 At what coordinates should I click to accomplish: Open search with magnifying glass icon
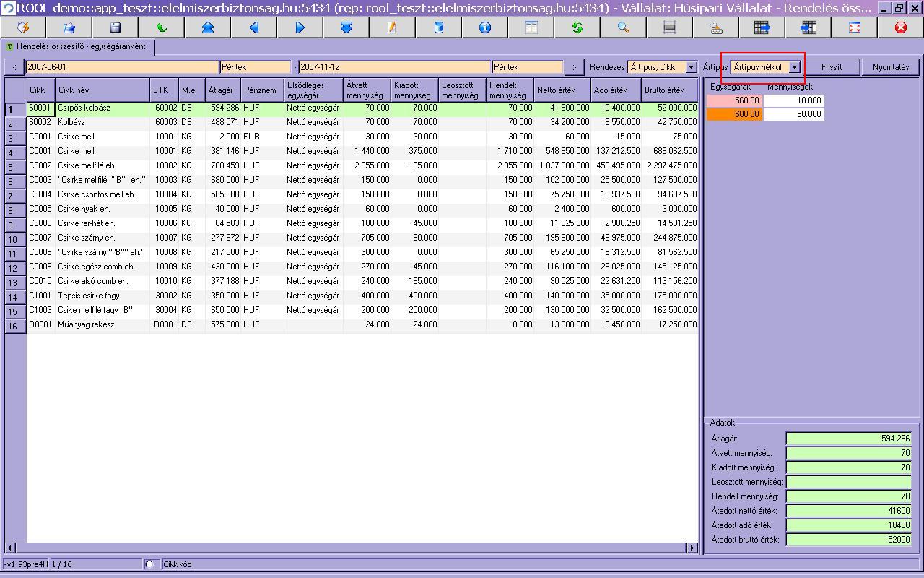(623, 27)
